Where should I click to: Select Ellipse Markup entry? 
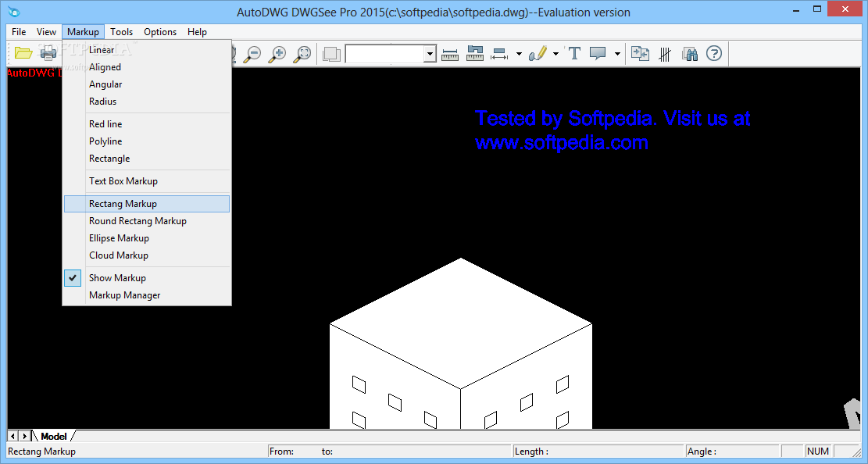147,238
